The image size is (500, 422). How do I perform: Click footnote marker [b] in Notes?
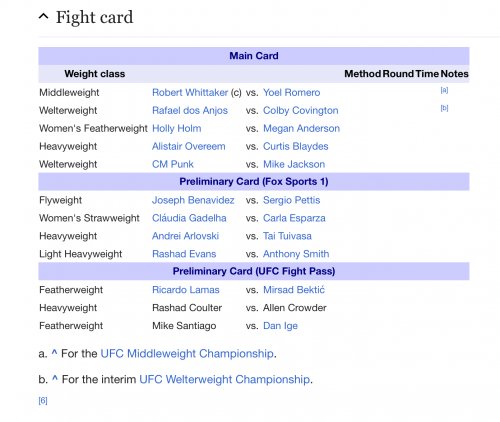point(444,108)
